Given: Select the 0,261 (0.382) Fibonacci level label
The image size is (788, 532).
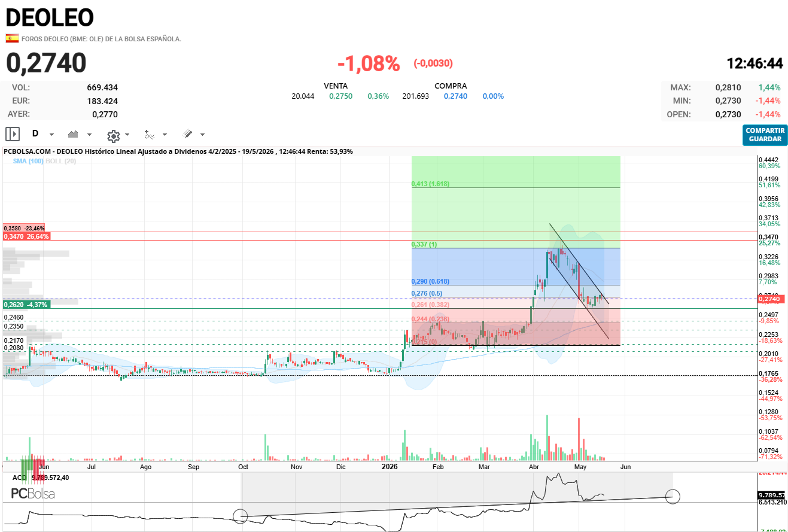Looking at the screenshot, I should coord(430,305).
